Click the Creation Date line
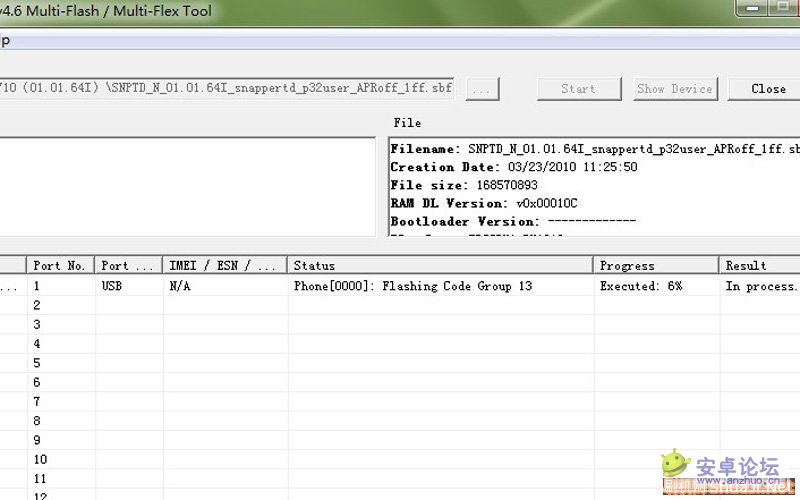800x500 pixels. click(x=514, y=167)
